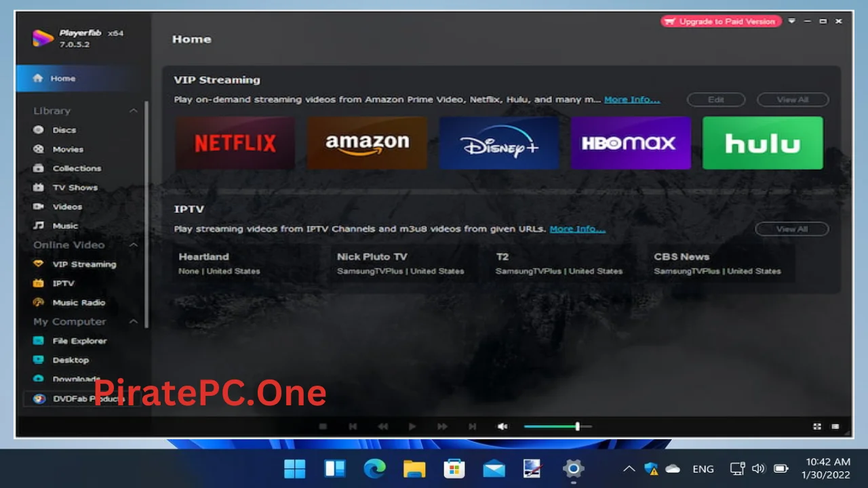Click the stop playback button

click(323, 426)
